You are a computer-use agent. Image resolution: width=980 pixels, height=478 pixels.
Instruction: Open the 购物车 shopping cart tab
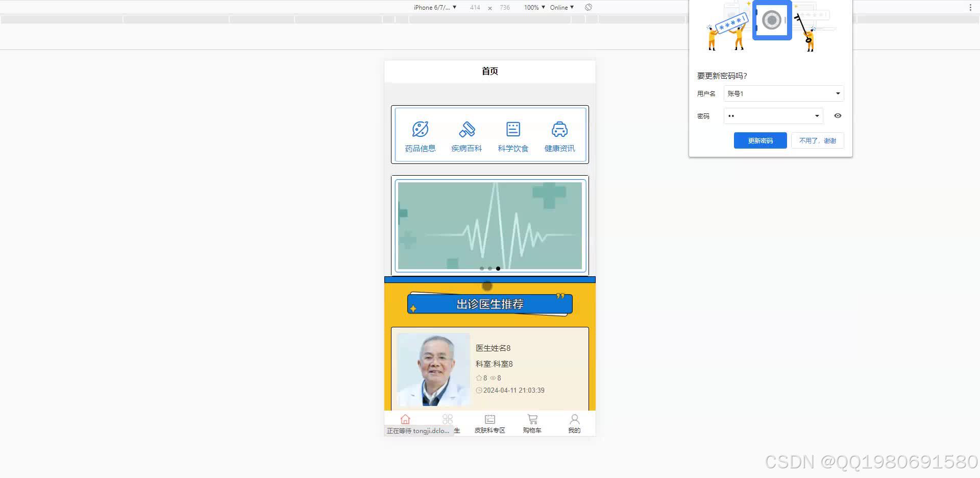coord(532,424)
